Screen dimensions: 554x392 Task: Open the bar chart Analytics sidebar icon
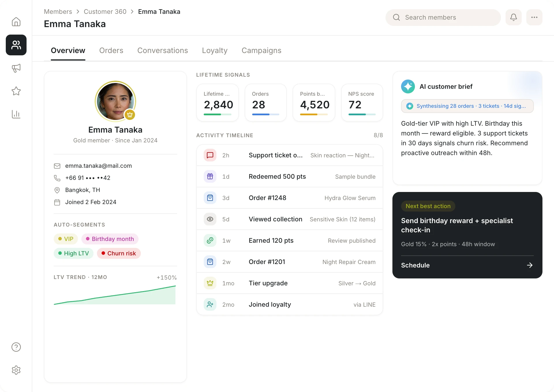click(x=16, y=114)
